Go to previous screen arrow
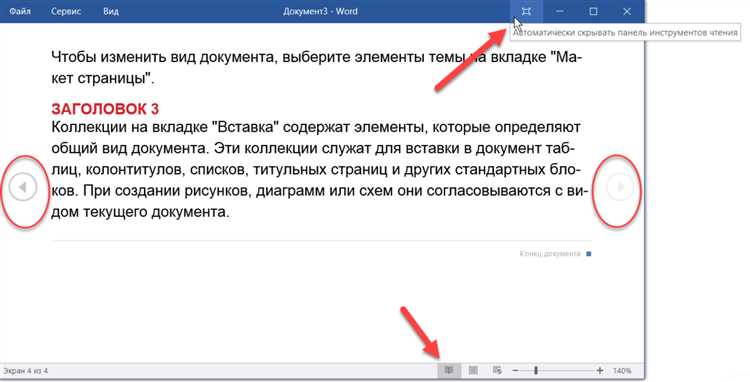 pos(22,187)
